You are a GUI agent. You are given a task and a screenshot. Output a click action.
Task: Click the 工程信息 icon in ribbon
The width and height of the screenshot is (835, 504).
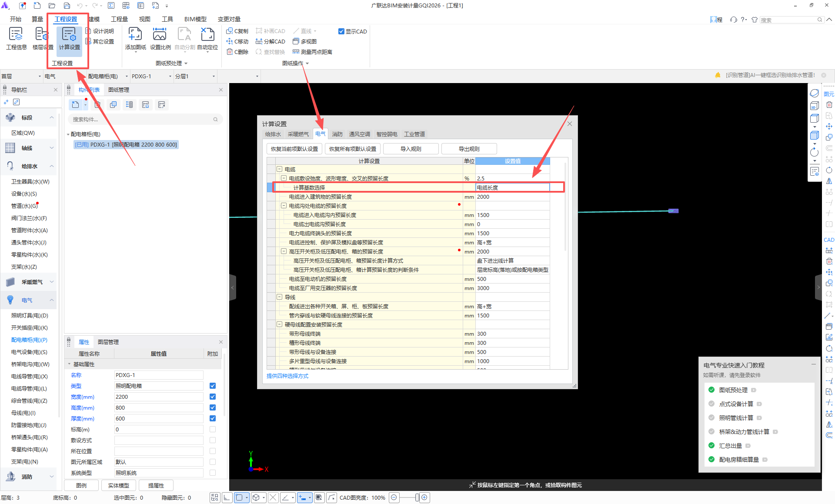pyautogui.click(x=16, y=35)
